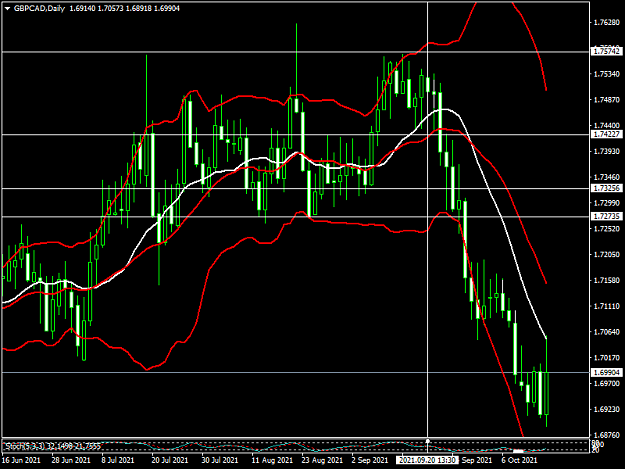Click the 28 Jun 2021 date label
625x469 pixels.
[71, 460]
